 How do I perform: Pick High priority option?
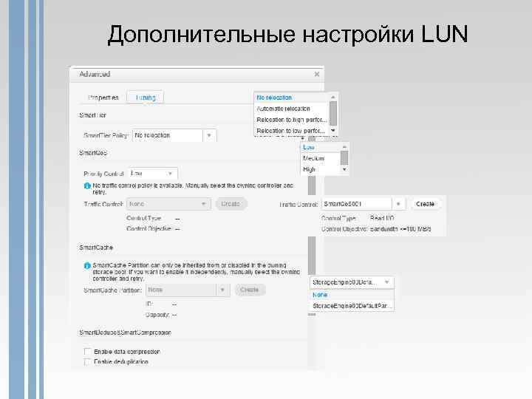click(x=320, y=169)
